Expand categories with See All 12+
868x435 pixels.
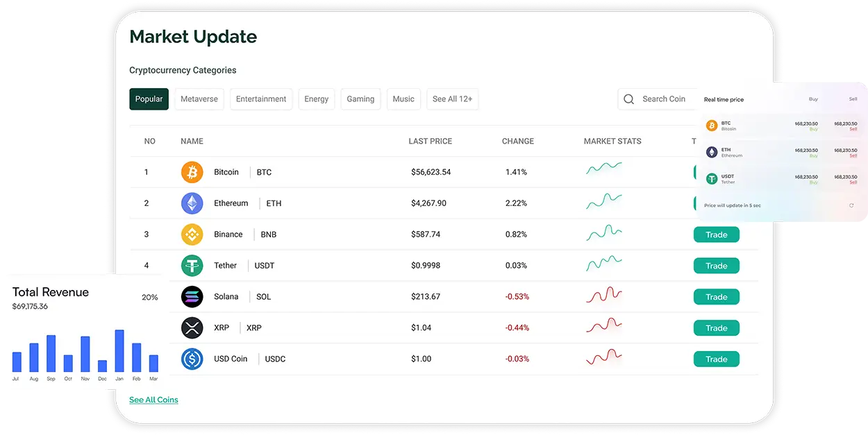[452, 99]
